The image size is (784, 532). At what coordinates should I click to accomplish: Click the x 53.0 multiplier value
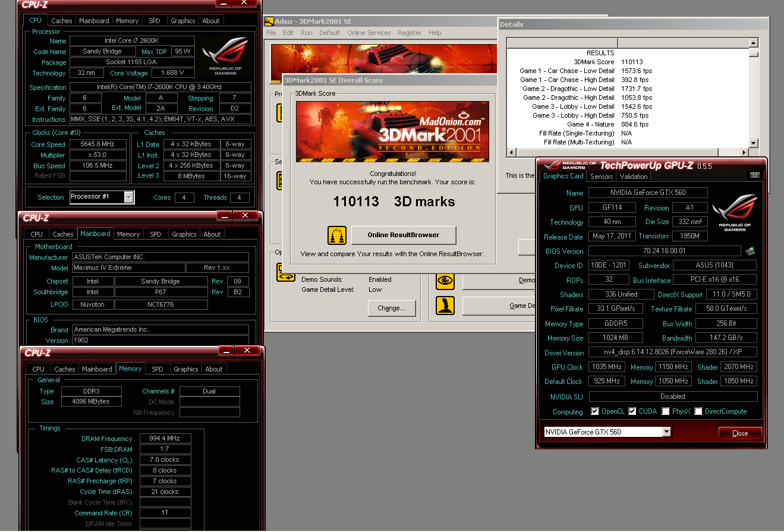98,155
